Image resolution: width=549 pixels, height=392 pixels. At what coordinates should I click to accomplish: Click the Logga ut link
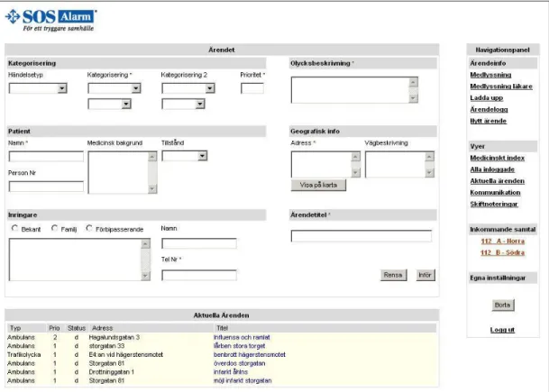[502, 330]
